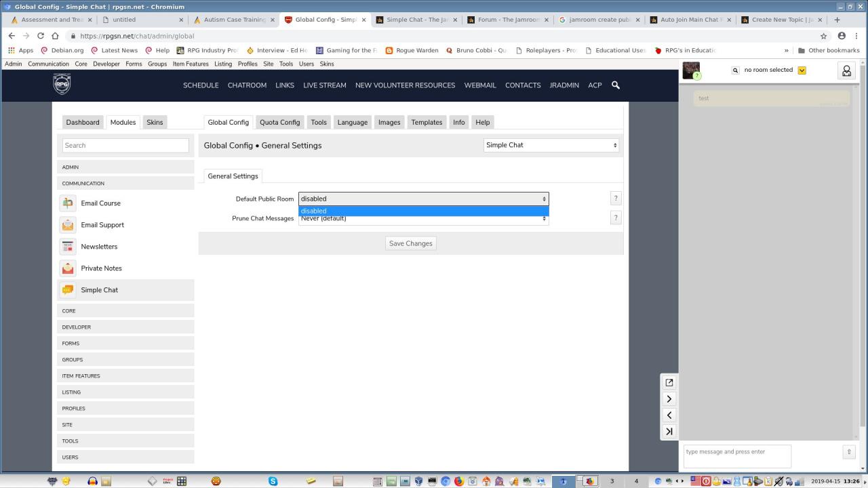This screenshot has height=488, width=868.
Task: Click the chat left arrow button
Action: (669, 415)
